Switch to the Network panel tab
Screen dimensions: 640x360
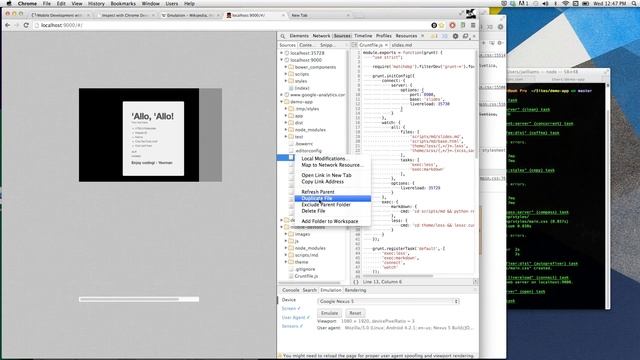(x=321, y=36)
